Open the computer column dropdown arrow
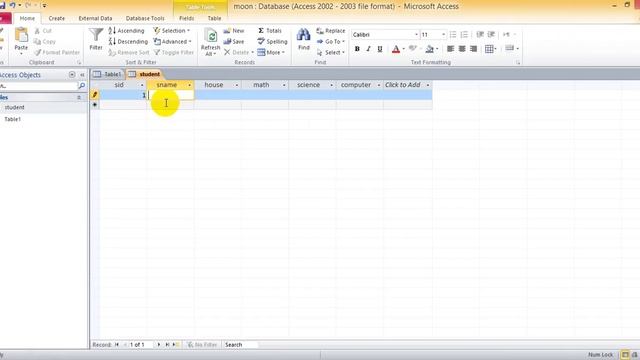Image resolution: width=640 pixels, height=360 pixels. tap(379, 85)
